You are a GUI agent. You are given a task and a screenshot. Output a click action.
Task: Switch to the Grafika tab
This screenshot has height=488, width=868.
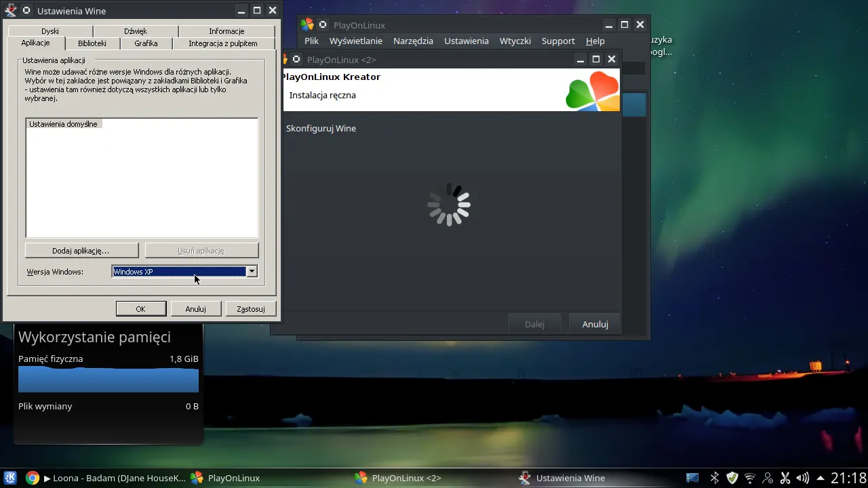click(146, 43)
